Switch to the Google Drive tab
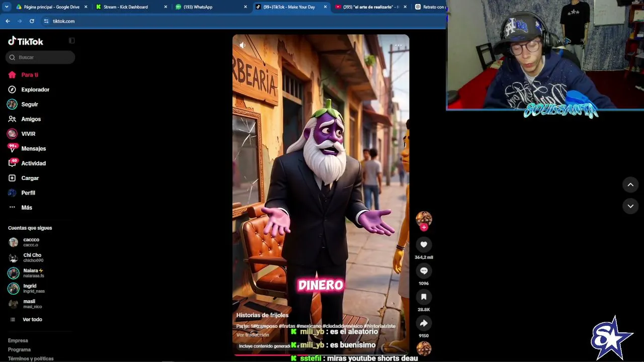This screenshot has width=644, height=362. pyautogui.click(x=52, y=7)
